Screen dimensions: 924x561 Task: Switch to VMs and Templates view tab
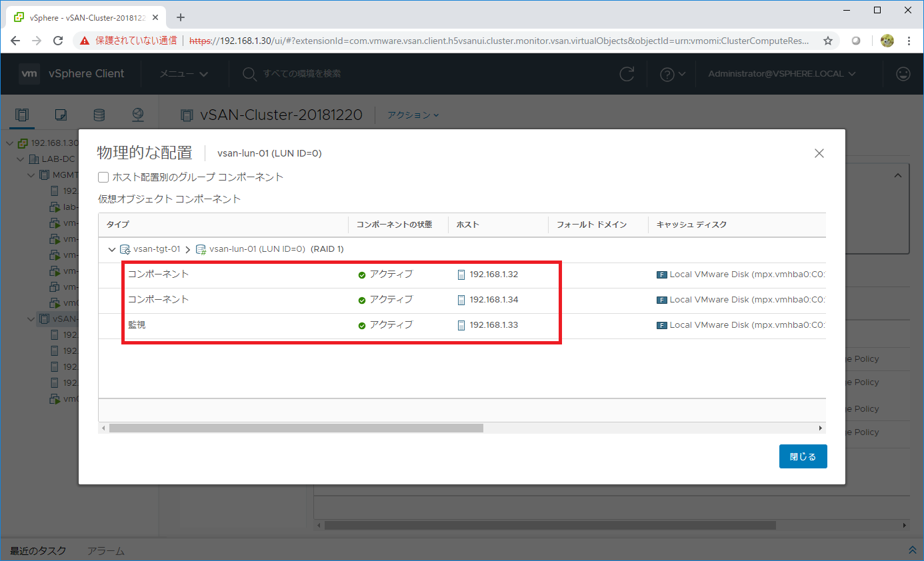tap(61, 115)
